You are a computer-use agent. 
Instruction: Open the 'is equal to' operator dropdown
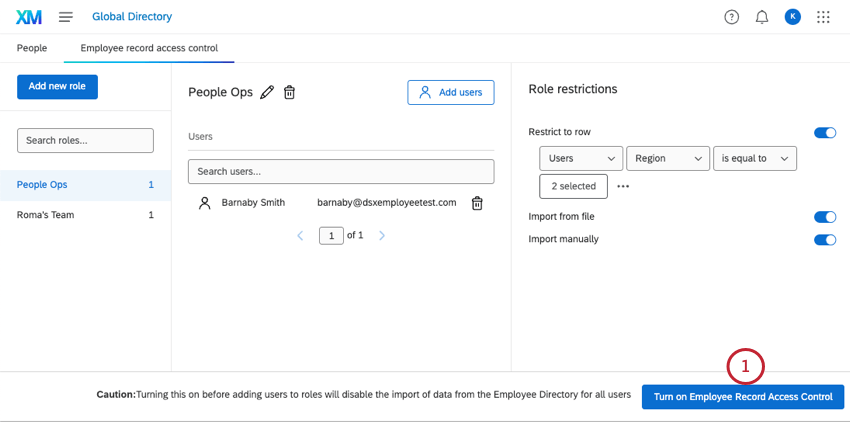pyautogui.click(x=754, y=158)
